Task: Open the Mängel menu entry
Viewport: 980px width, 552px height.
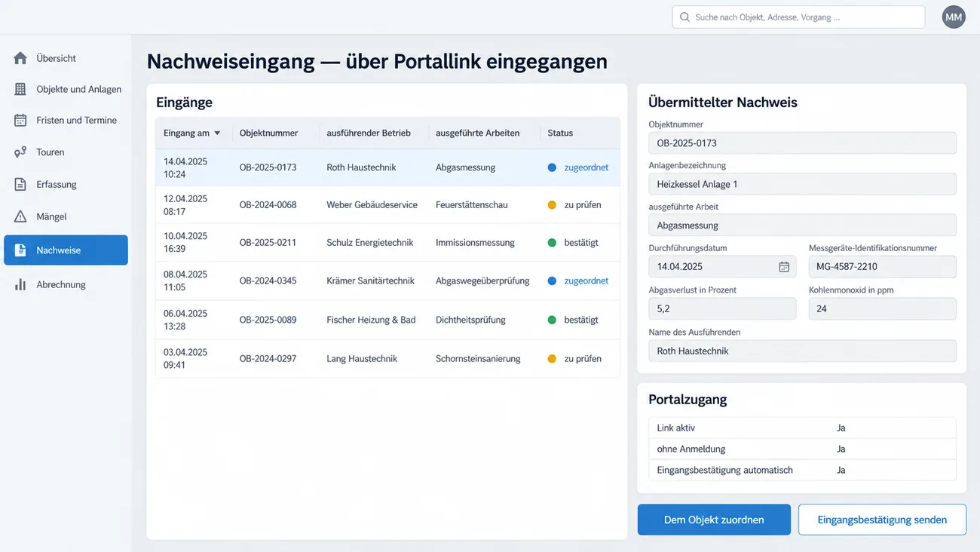Action: [x=66, y=216]
